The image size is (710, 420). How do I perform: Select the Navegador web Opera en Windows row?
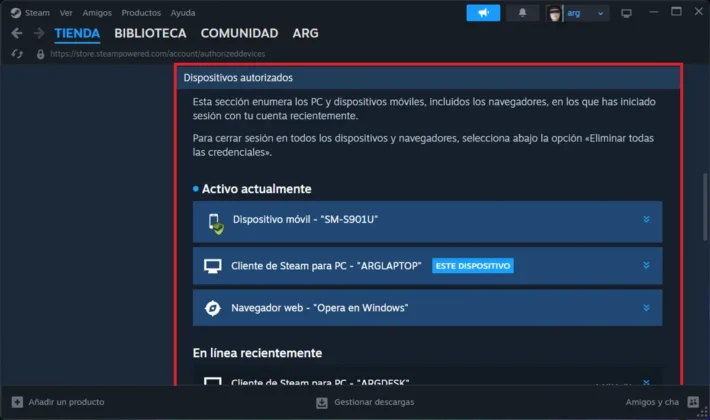pyautogui.click(x=427, y=308)
